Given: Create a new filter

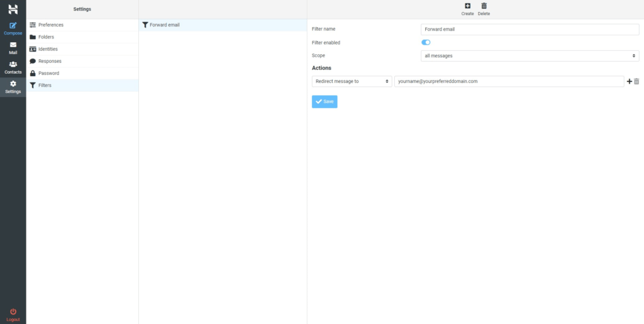Looking at the screenshot, I should coord(467,9).
